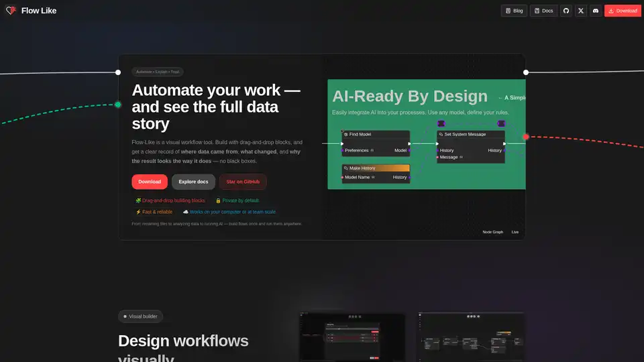Open the Blog page from header
Viewport: 644px width, 362px height.
(x=514, y=11)
